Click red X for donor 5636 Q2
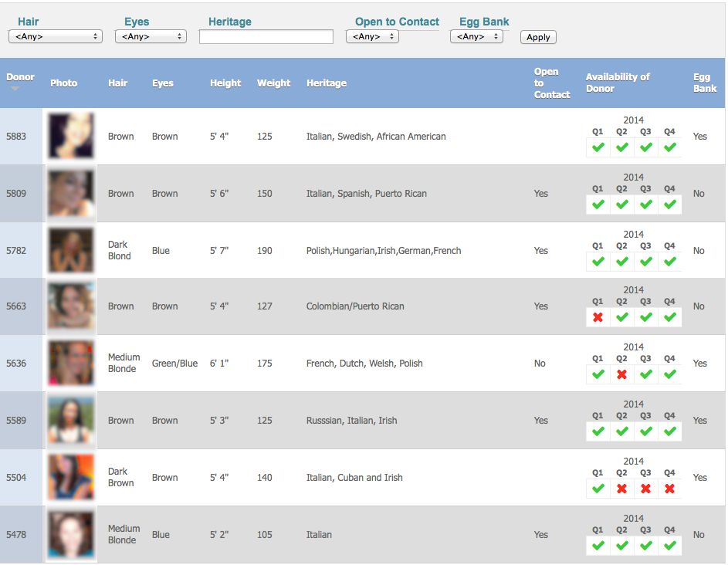Image resolution: width=728 pixels, height=565 pixels. (621, 374)
